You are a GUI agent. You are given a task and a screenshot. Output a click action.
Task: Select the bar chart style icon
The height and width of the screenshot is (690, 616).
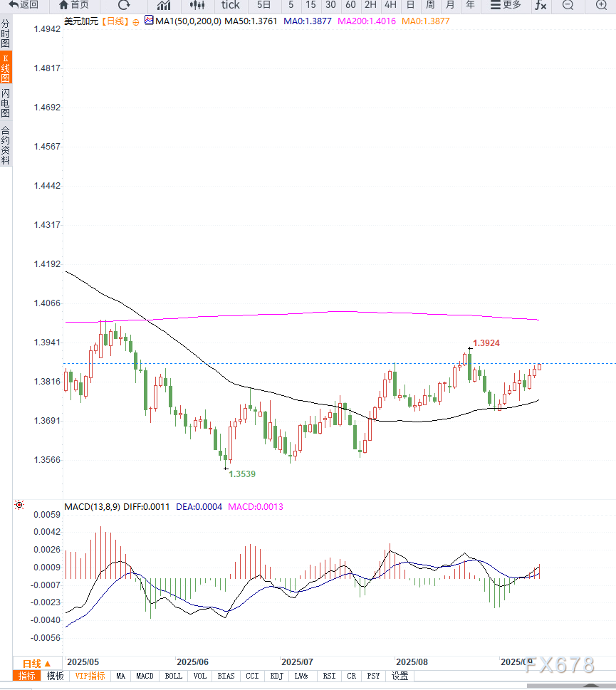[164, 5]
